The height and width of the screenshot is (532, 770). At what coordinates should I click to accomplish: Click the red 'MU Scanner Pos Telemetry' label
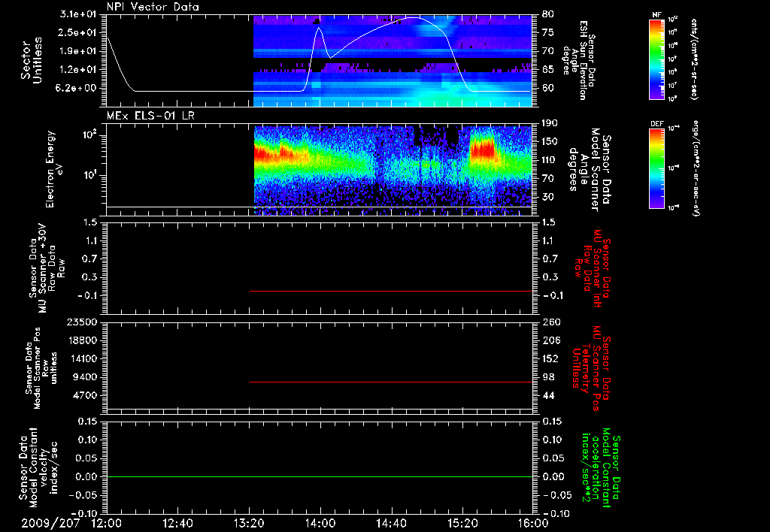point(593,368)
